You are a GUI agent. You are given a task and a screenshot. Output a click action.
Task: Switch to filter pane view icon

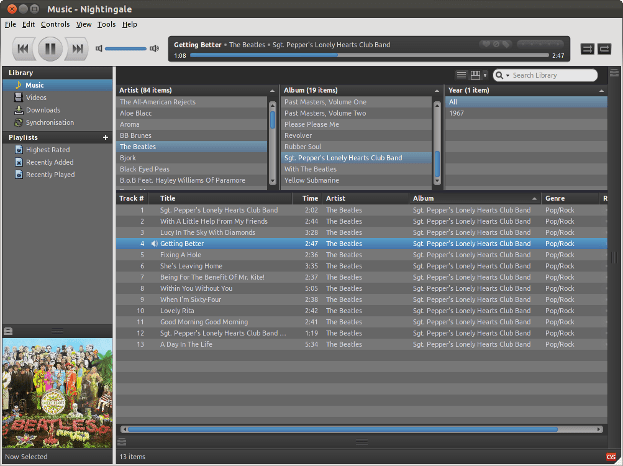(475, 75)
